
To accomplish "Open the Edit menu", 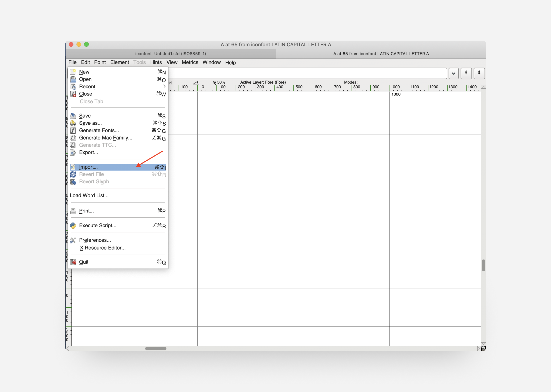I will (x=85, y=63).
